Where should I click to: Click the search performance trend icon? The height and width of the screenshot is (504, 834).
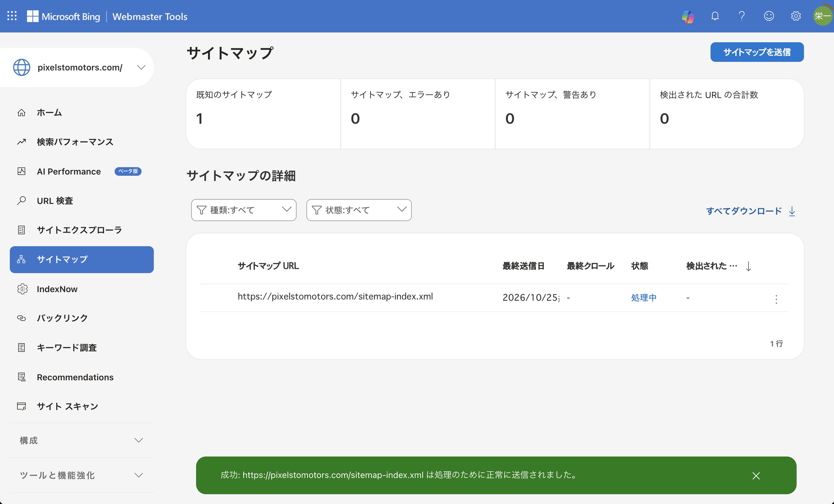pos(22,142)
